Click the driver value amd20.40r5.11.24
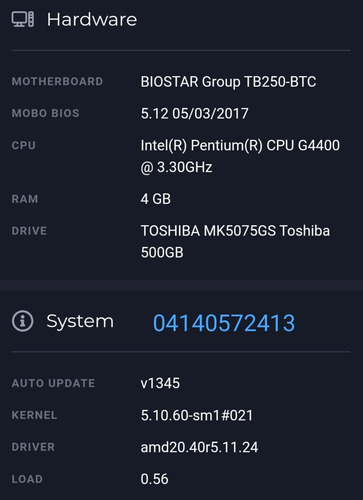Screen dimensions: 363x500 point(199,447)
